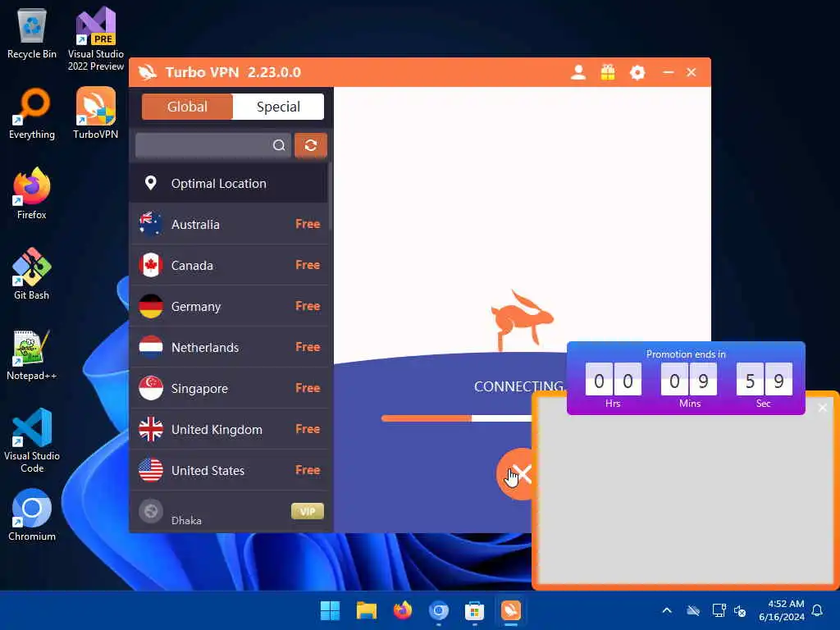Click the Netherlands flag icon

(x=151, y=347)
